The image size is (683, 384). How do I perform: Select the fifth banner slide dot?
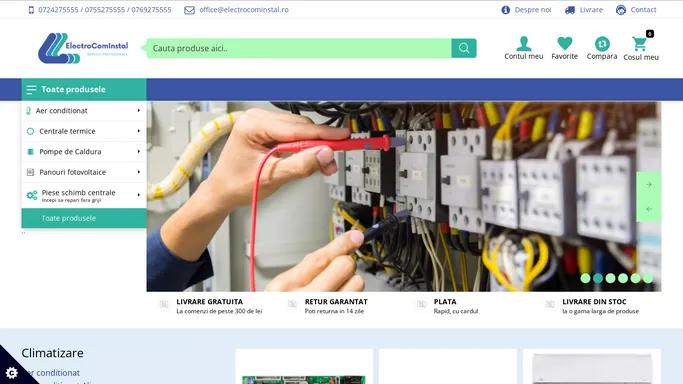coord(636,278)
